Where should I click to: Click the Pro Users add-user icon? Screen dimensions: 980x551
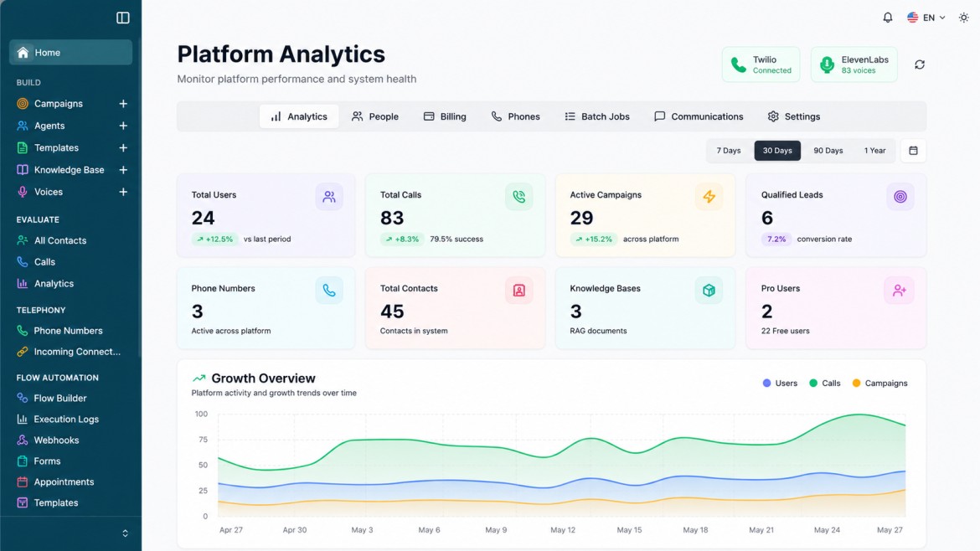tap(900, 291)
